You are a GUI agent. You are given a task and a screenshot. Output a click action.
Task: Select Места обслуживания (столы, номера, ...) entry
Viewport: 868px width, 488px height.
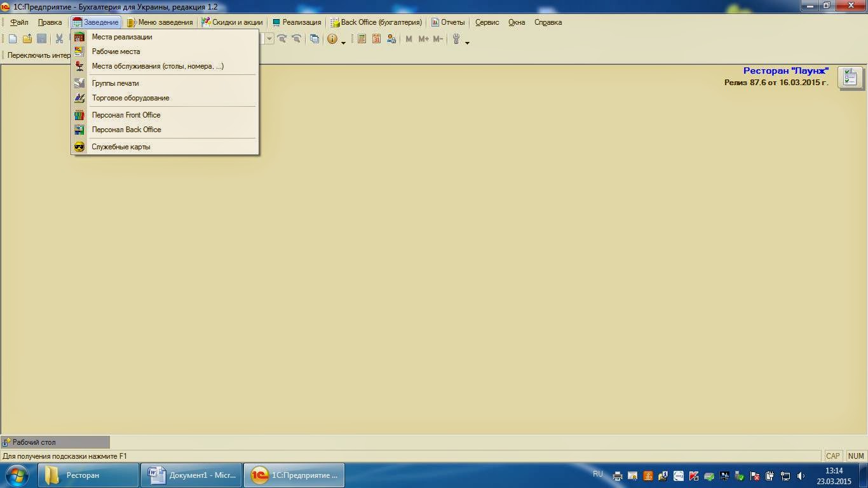[165, 66]
